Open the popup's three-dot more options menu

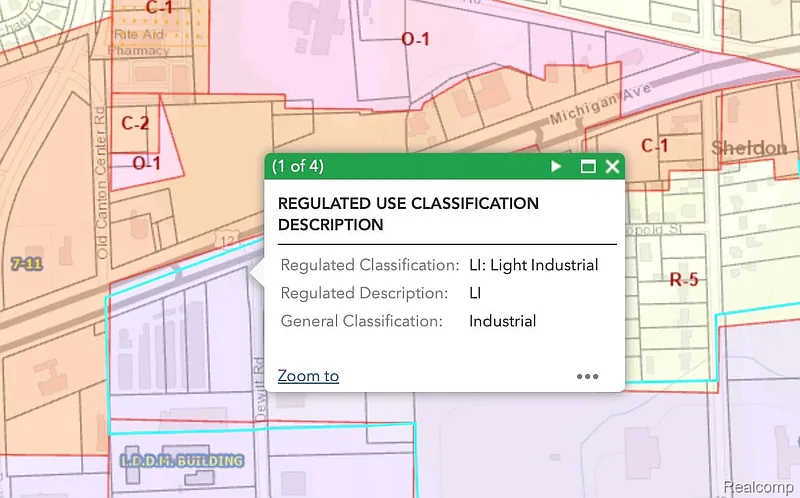click(x=587, y=377)
